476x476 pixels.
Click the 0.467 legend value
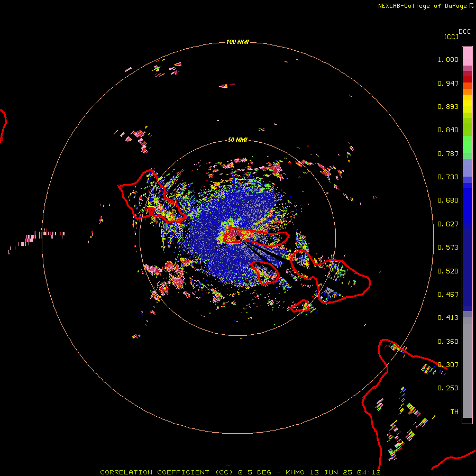coord(448,295)
